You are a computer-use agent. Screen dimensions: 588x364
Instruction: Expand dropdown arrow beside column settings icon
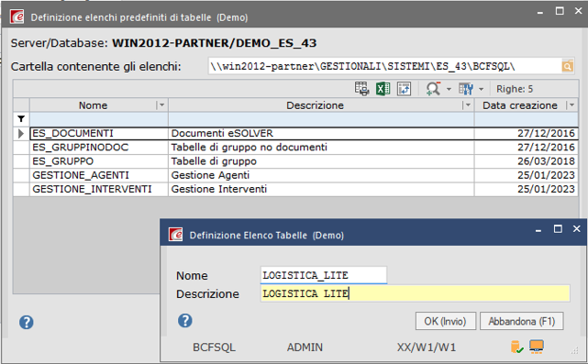tap(482, 89)
